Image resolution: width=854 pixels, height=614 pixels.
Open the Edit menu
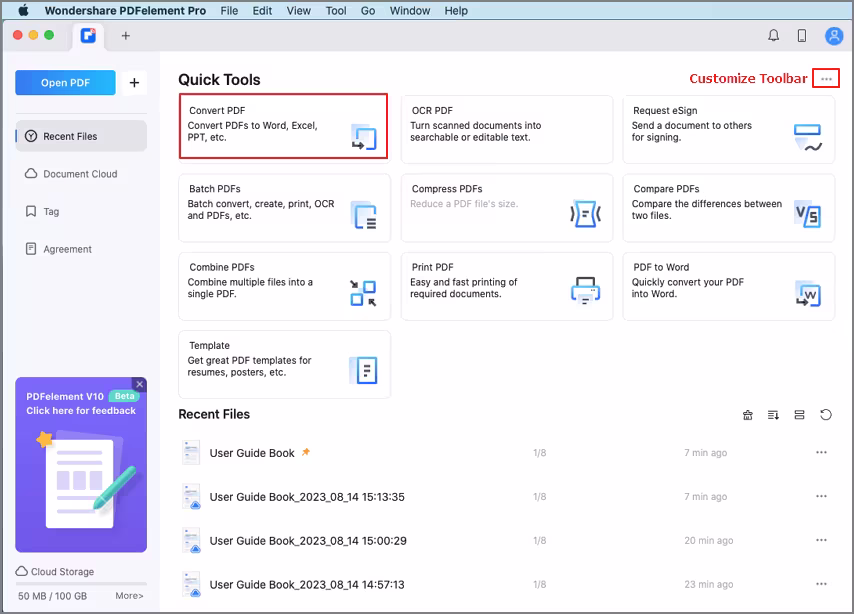coord(262,10)
